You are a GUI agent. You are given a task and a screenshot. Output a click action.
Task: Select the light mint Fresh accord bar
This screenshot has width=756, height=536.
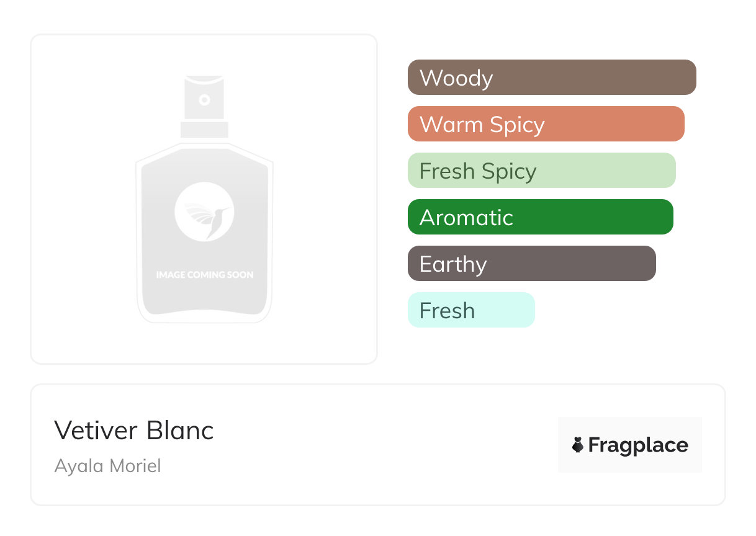(x=471, y=310)
